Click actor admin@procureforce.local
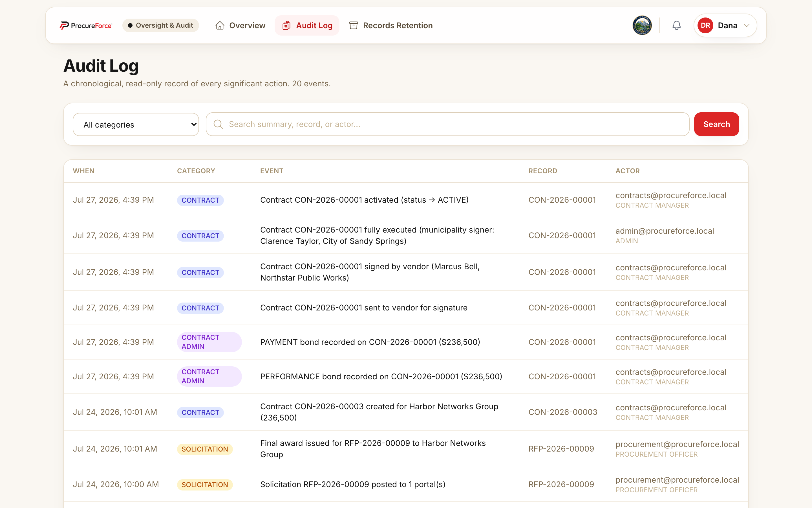Screen dimensions: 812x508 click(x=664, y=231)
